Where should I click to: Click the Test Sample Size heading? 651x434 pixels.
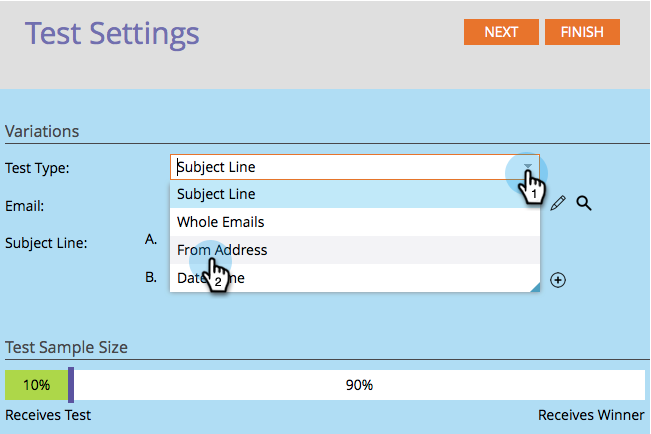[66, 348]
